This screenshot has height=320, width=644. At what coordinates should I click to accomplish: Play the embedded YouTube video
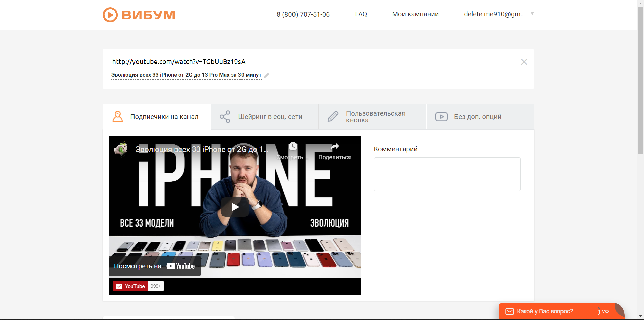tap(235, 207)
